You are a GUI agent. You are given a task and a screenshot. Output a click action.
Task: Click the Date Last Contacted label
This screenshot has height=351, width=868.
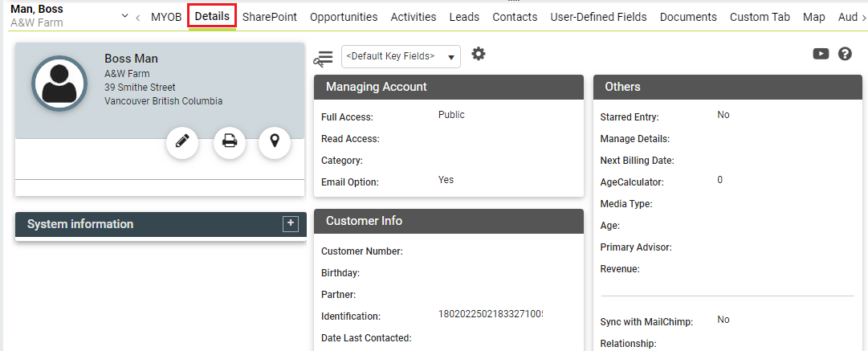[x=366, y=337]
